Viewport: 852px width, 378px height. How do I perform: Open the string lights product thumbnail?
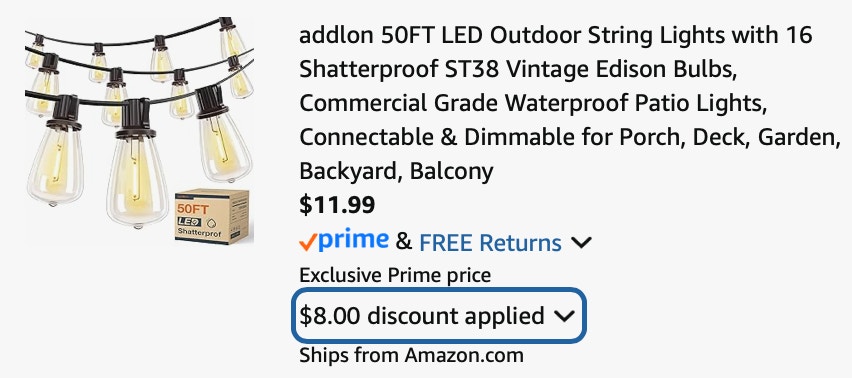pos(140,130)
